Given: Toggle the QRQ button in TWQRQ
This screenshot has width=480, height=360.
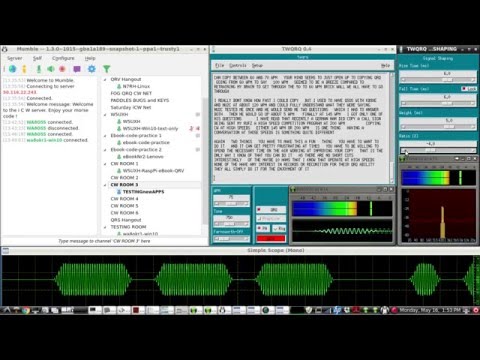Looking at the screenshot, I should [271, 210].
